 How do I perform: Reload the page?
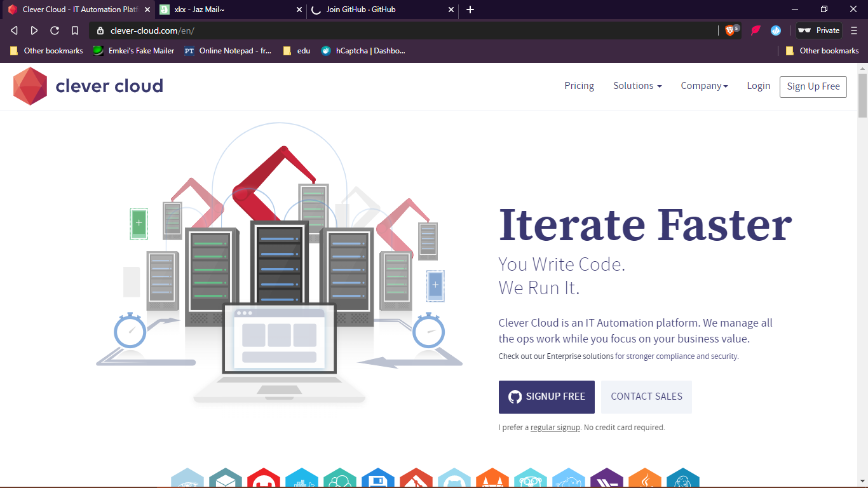click(55, 30)
